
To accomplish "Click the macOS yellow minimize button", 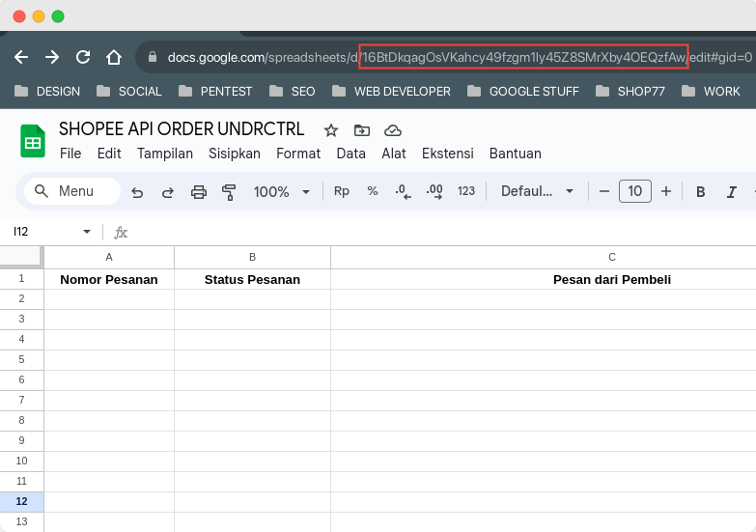I will pyautogui.click(x=39, y=16).
